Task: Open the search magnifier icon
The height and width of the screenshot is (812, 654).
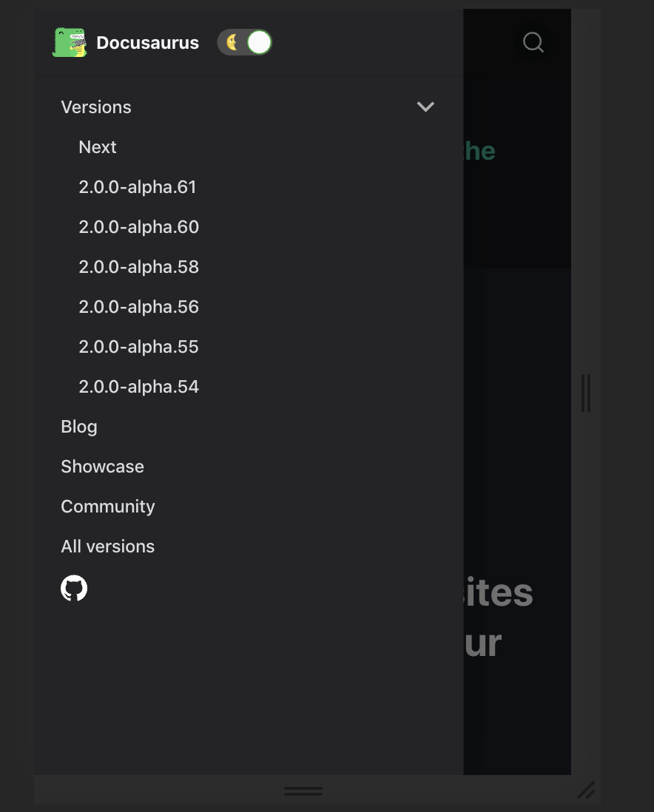Action: [533, 42]
